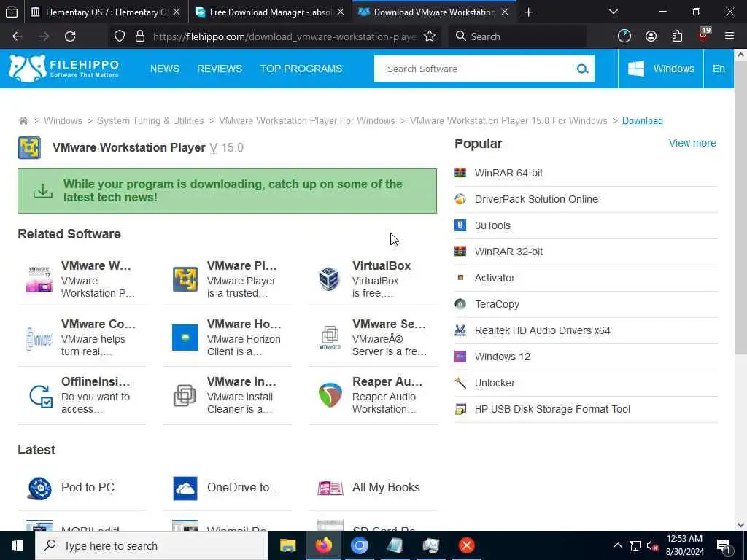Screen dimensions: 747x560
Task: Open the OfflineInsi... software icon
Action: (40, 395)
